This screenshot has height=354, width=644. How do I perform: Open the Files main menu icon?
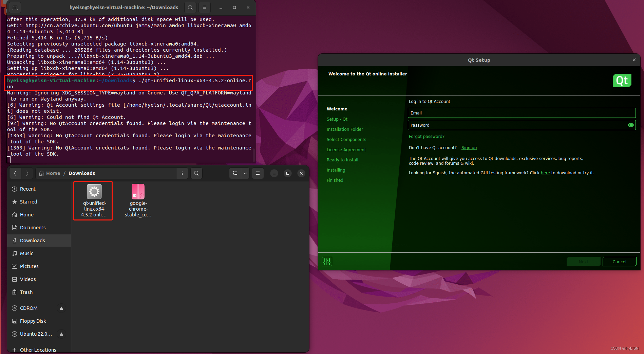coord(258,173)
